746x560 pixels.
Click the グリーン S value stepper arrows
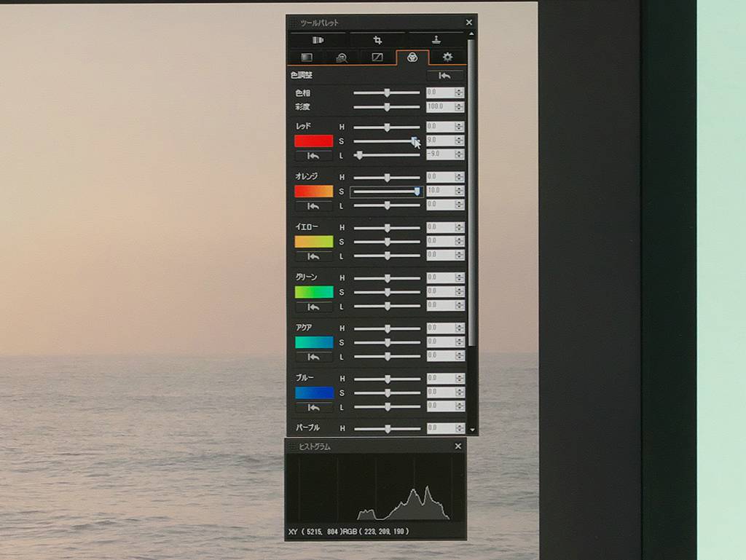459,291
